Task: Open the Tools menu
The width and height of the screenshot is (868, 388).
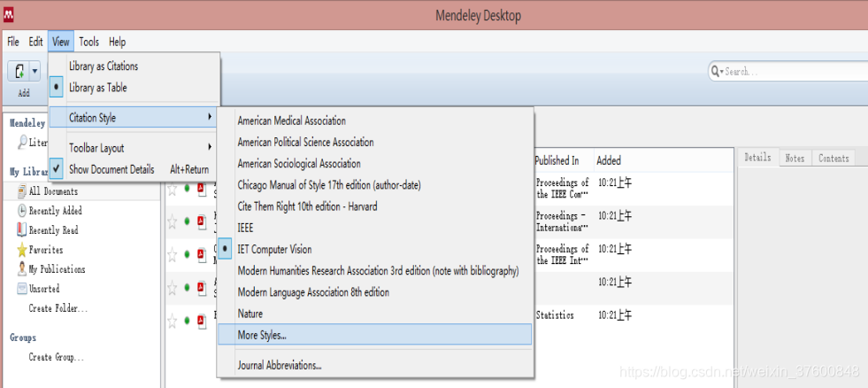Action: pyautogui.click(x=89, y=42)
